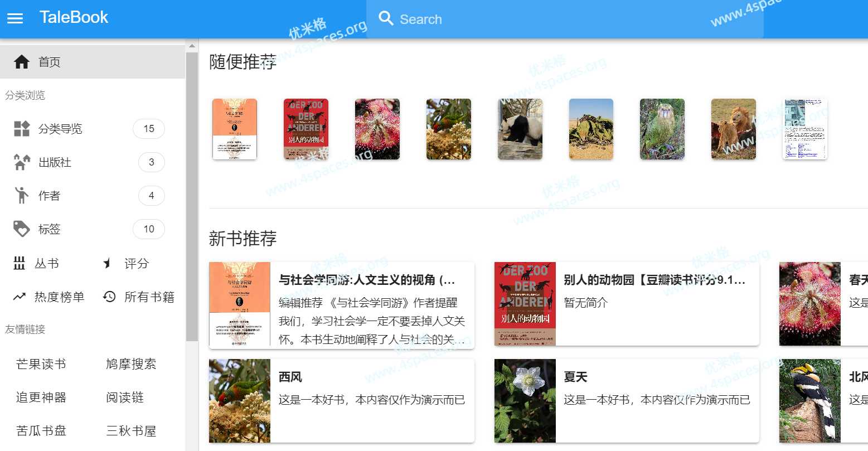Open the 评分 ratings page

(136, 264)
